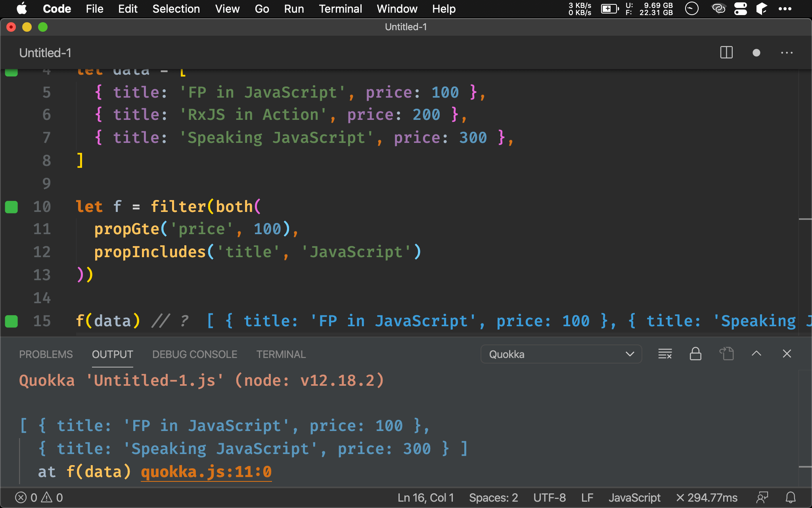Viewport: 812px width, 508px height.
Task: Open the Quokka output channel dropdown
Action: pyautogui.click(x=561, y=354)
